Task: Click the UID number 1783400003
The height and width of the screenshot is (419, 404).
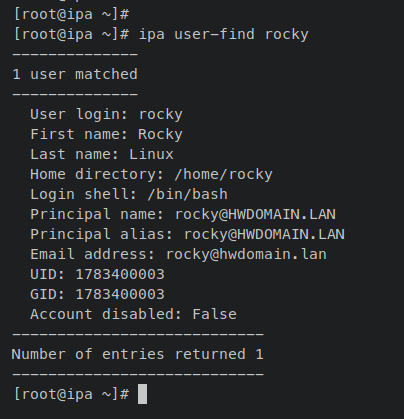Action: [x=120, y=274]
